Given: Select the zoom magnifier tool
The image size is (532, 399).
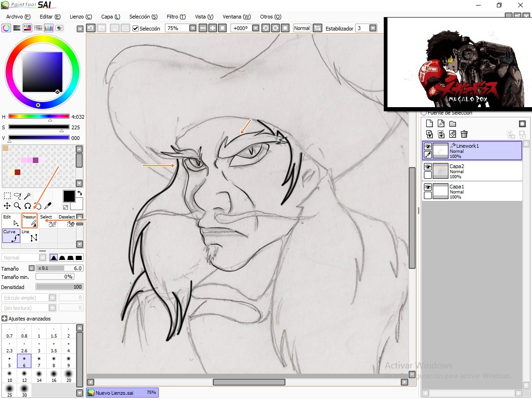Looking at the screenshot, I should [17, 206].
